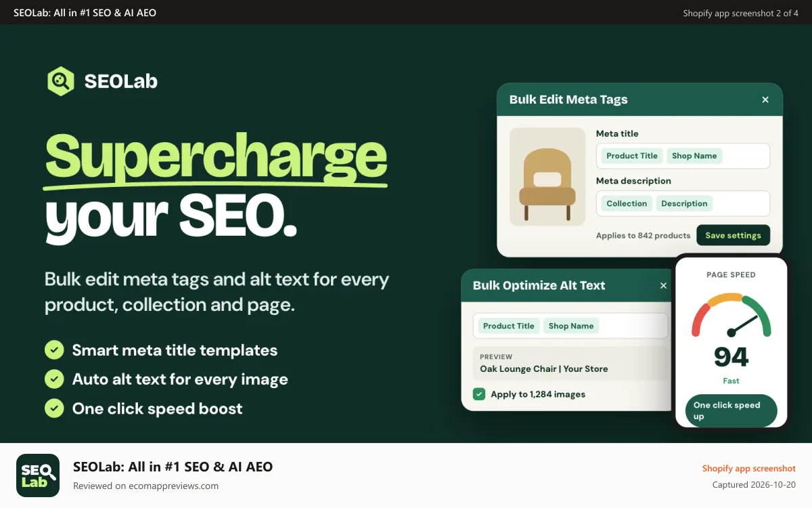Screen dimensions: 812x508
Task: Click the 'Bulk edit meta tags and alt text' subheading
Action: coord(217,292)
